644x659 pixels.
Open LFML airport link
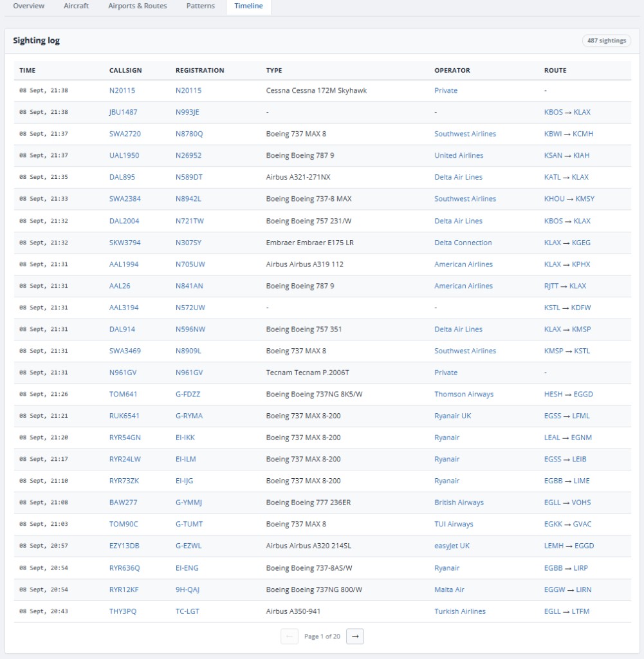(x=581, y=416)
